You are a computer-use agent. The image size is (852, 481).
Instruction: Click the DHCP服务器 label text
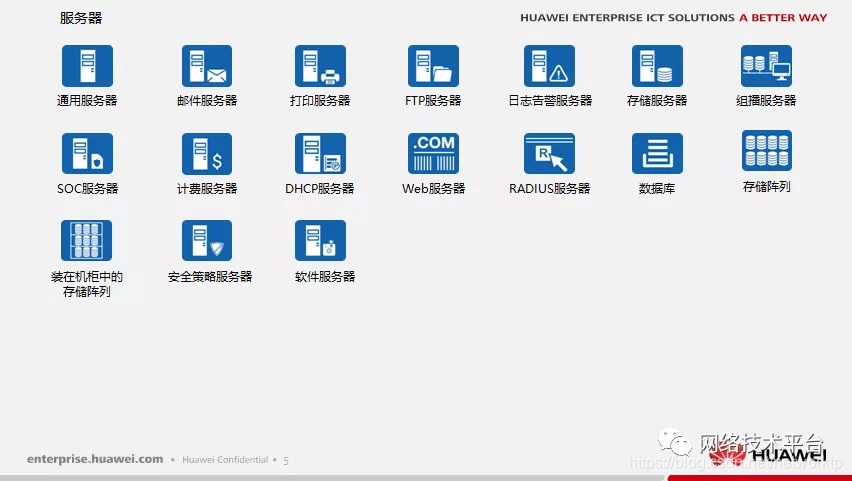pos(320,189)
